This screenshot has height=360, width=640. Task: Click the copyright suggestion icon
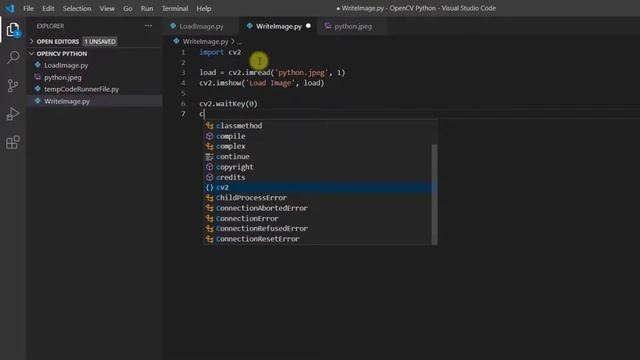point(209,167)
